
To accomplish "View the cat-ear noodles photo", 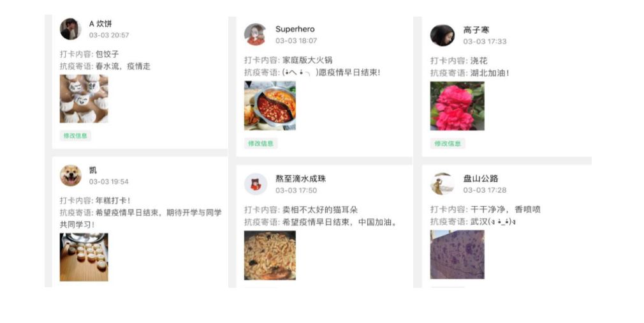I will tap(270, 255).
